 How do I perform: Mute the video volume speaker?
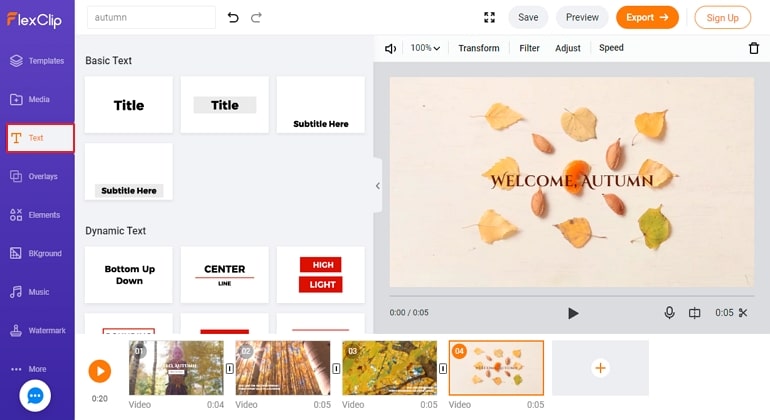pos(390,48)
